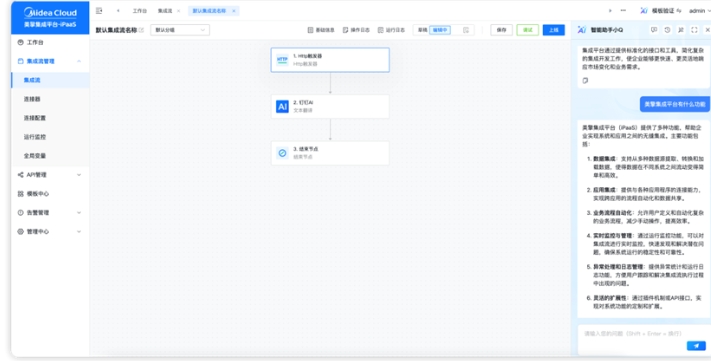Open chat history in assistant panel
711x361 pixels.
click(x=667, y=30)
